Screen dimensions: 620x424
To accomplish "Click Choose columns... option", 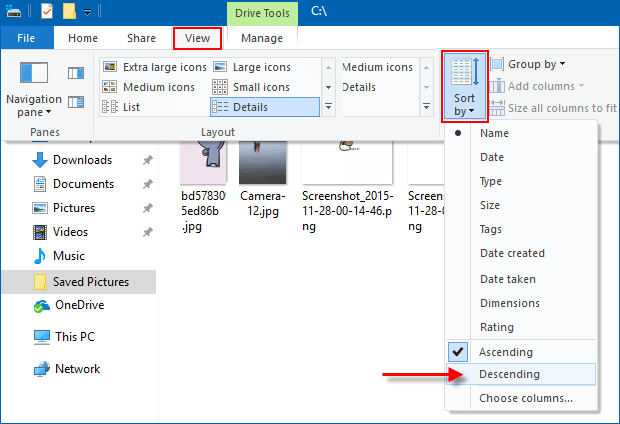I will click(526, 398).
